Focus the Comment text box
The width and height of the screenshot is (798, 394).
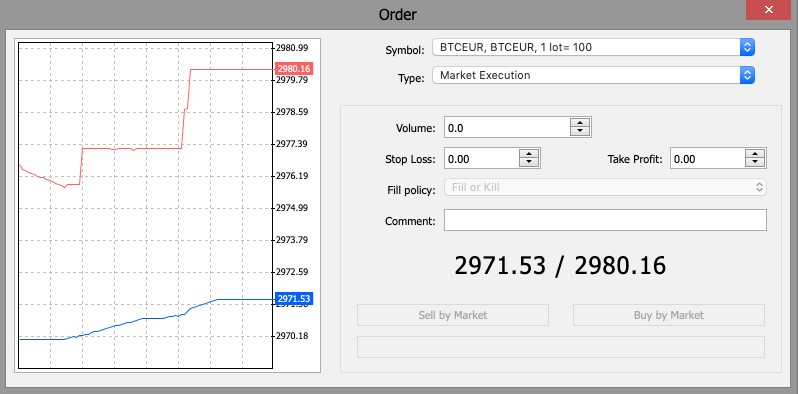605,220
